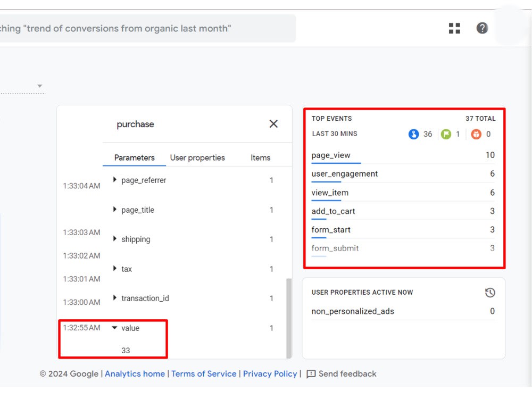Click the history clock icon in User Properties panel
532x399 pixels.
490,293
